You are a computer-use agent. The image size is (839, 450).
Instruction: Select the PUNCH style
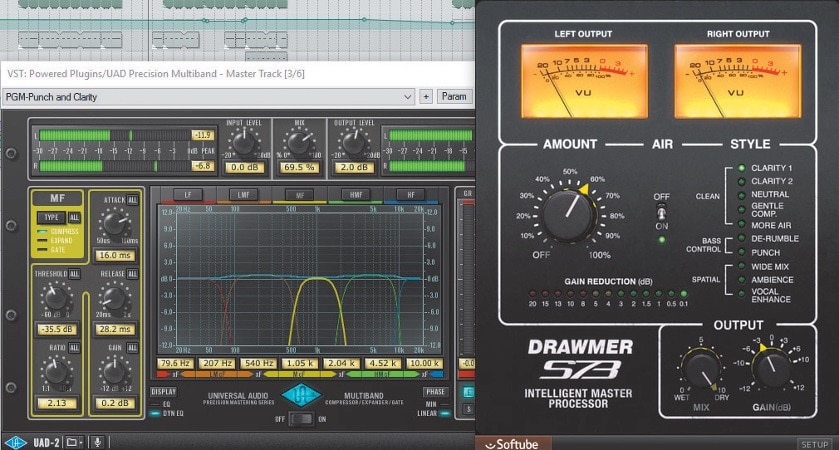759,253
